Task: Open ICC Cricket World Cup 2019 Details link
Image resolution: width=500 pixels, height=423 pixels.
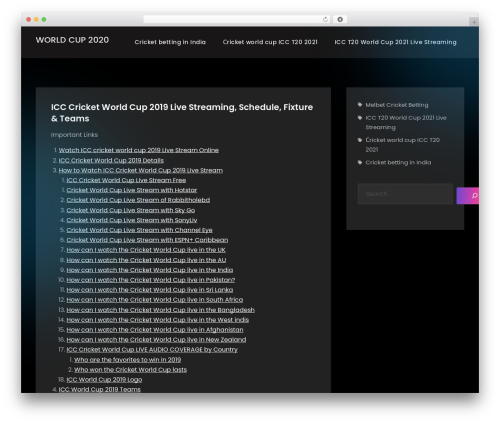Action: 111,160
